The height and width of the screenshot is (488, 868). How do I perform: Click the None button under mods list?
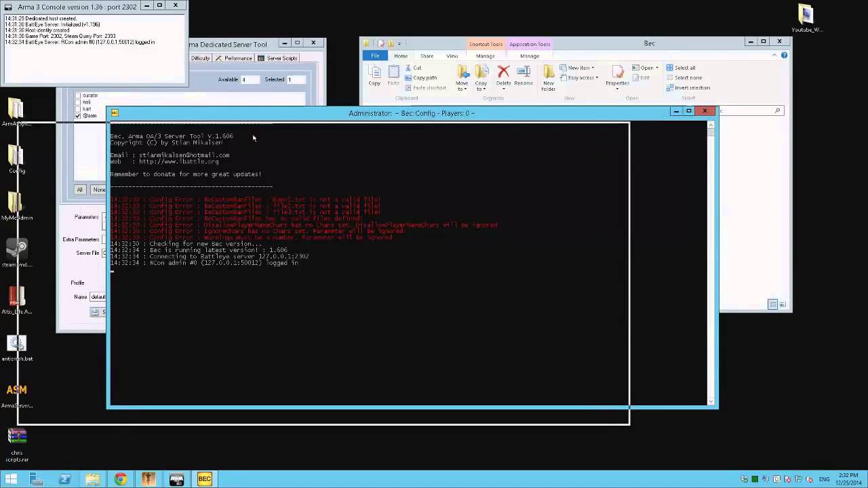point(98,190)
